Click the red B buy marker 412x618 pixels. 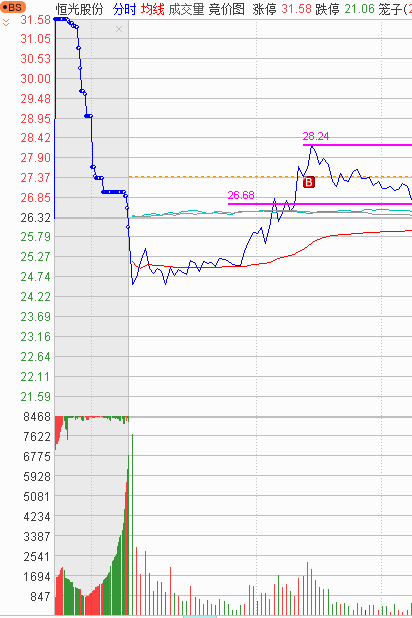coord(309,182)
